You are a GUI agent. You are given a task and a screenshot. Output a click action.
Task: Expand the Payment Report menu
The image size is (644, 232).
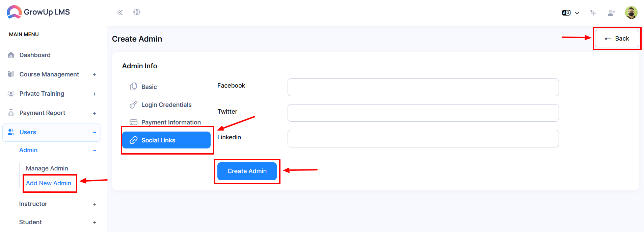pos(52,113)
